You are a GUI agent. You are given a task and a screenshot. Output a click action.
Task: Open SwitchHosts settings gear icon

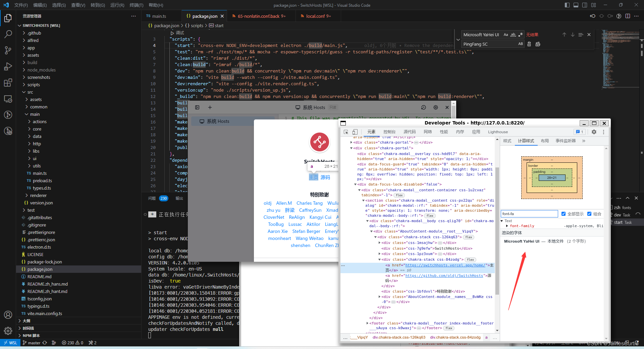click(x=436, y=107)
